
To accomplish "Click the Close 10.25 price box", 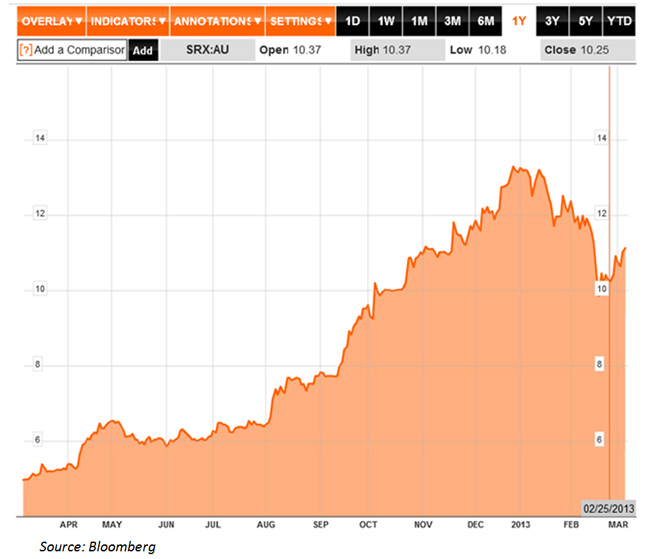I will click(x=588, y=50).
